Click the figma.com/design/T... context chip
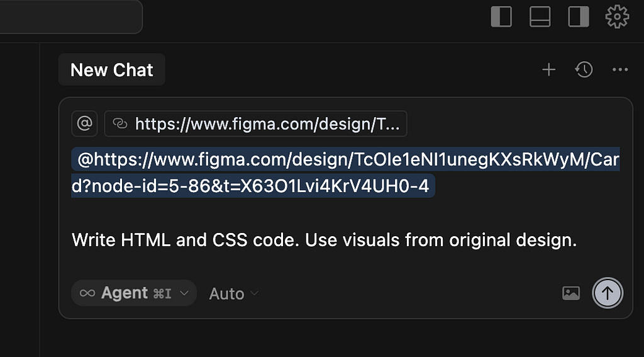Viewport: 644px width, 357px height. (x=255, y=123)
